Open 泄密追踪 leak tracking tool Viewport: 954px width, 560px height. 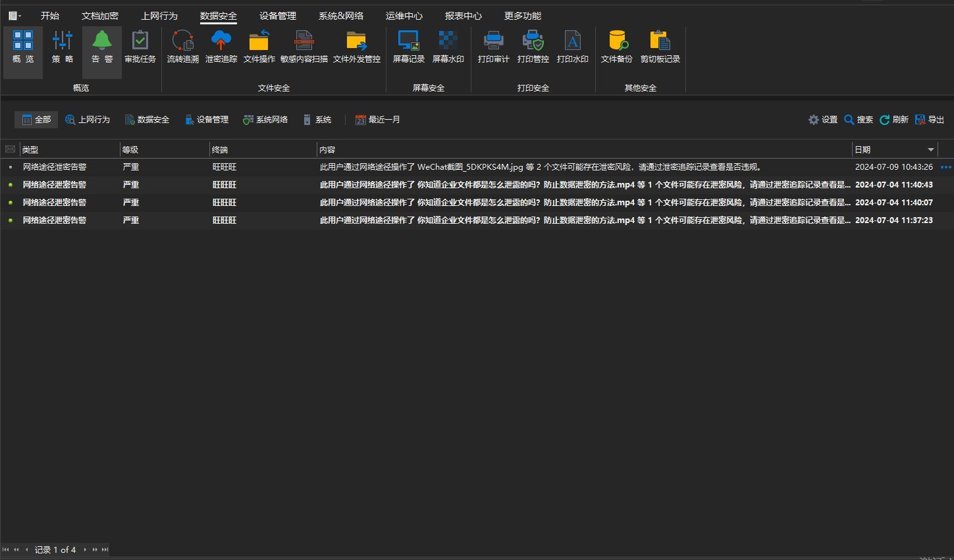(221, 47)
